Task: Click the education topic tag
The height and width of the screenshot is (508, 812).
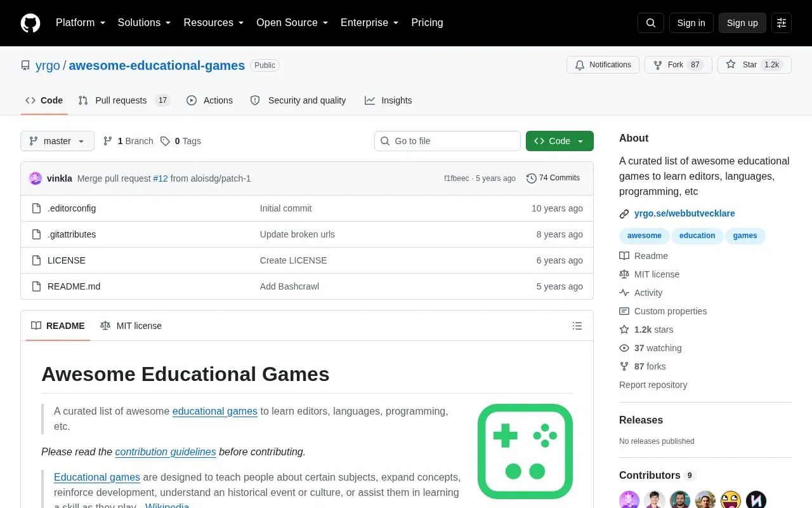Action: pyautogui.click(x=697, y=236)
